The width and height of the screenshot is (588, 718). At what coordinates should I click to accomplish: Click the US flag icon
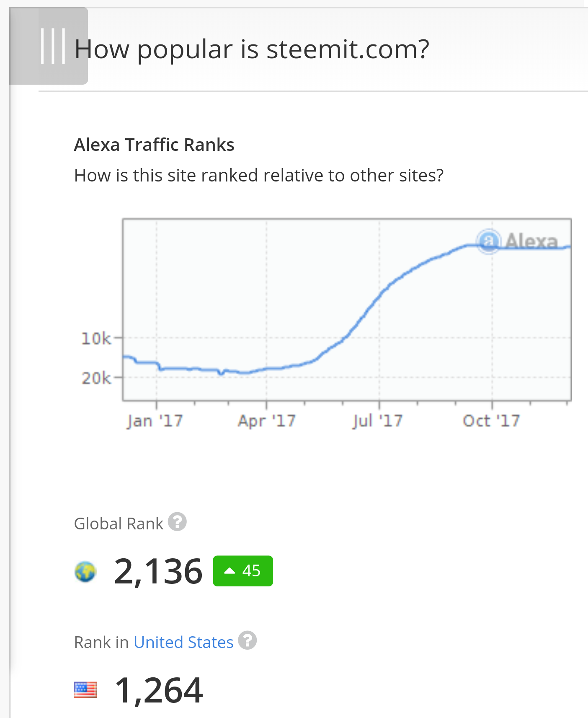85,689
